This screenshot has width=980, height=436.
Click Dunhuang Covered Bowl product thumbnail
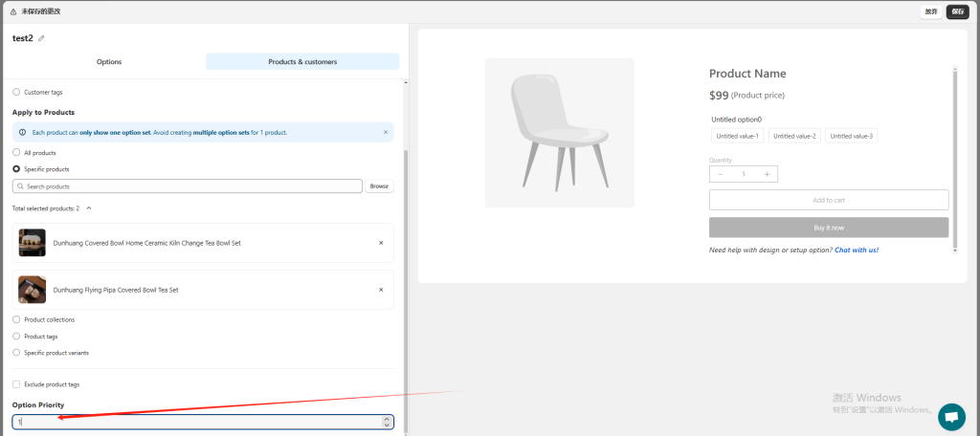[33, 243]
